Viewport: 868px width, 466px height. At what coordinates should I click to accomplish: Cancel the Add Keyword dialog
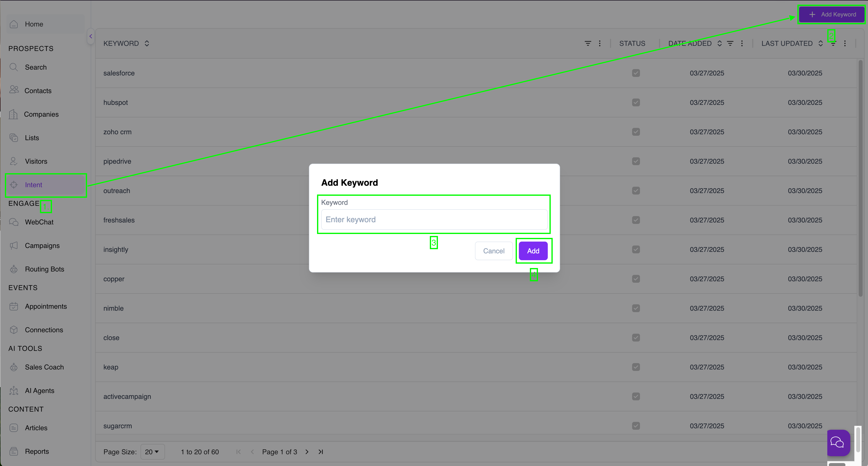(494, 251)
